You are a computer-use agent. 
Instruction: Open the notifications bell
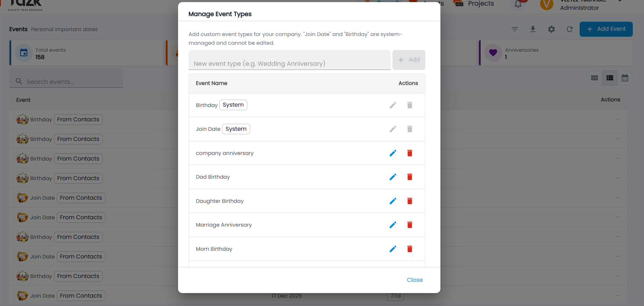coord(518,4)
